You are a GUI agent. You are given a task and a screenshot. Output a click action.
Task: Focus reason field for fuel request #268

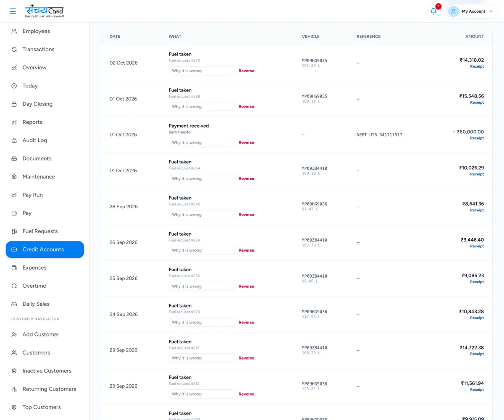tap(202, 107)
